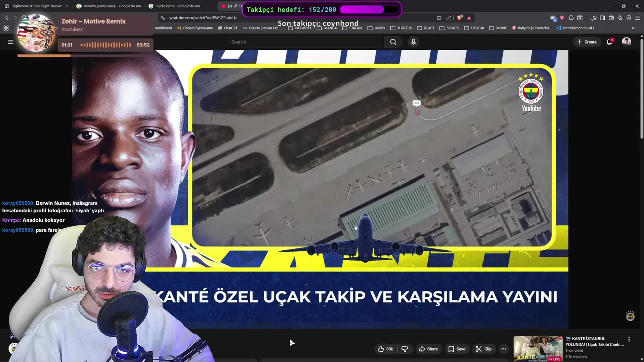Open the Babylon.js bookmark
Screen dimensions: 644x362
532,28
